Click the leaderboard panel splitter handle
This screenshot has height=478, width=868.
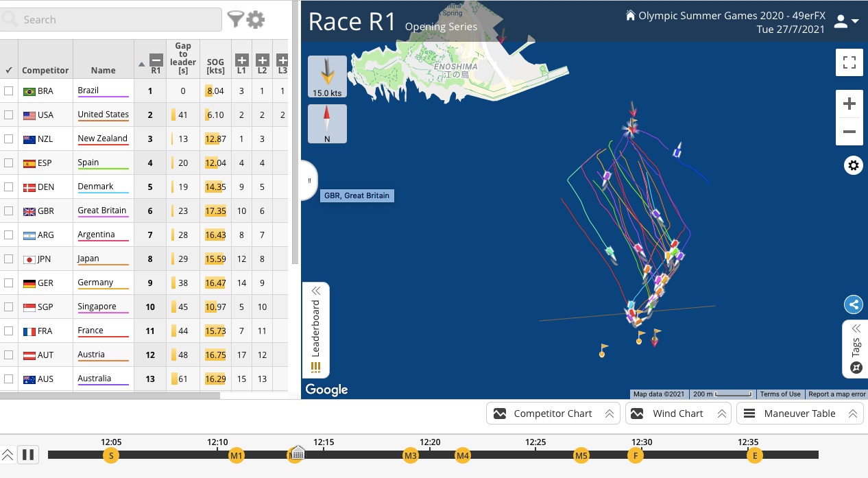coord(309,181)
